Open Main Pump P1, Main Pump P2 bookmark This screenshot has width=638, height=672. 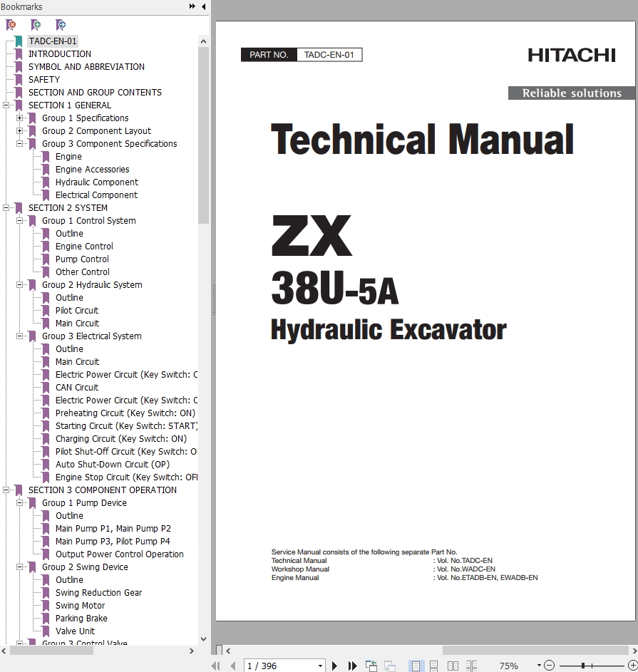pyautogui.click(x=113, y=529)
